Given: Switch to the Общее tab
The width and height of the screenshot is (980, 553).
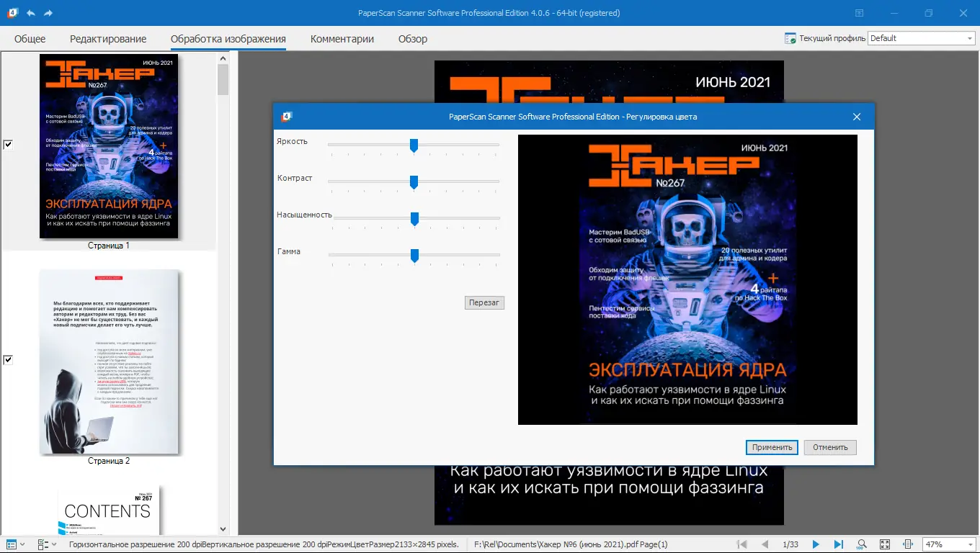Looking at the screenshot, I should coord(30,39).
